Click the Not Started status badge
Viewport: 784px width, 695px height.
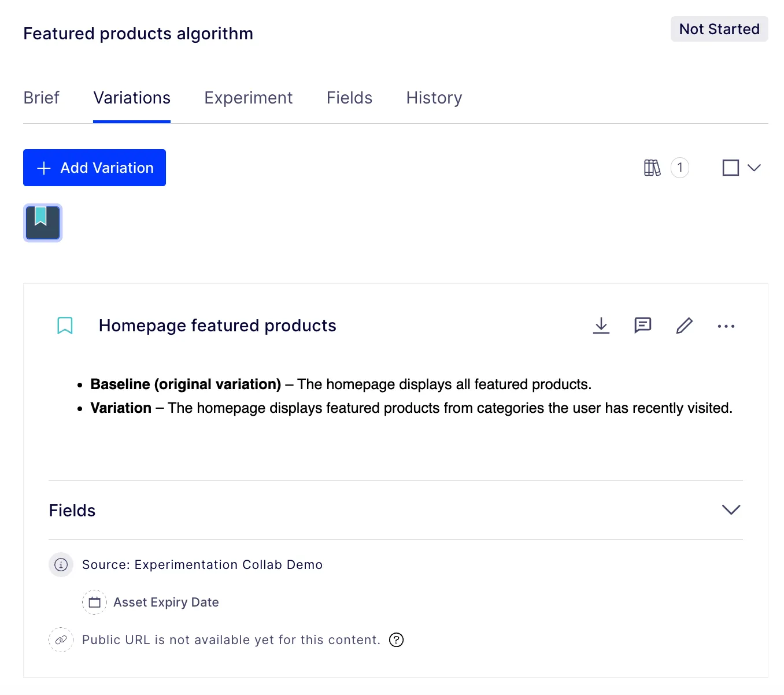point(719,29)
